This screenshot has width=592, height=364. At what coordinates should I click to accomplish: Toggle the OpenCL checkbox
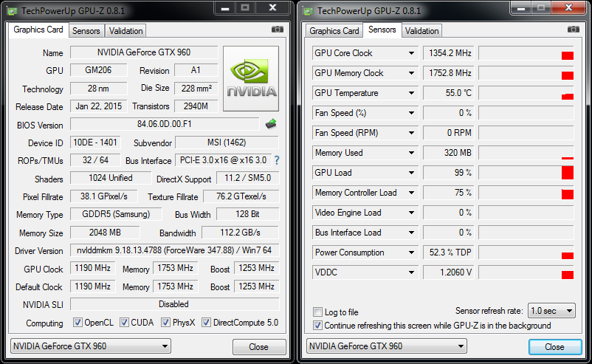pos(78,323)
